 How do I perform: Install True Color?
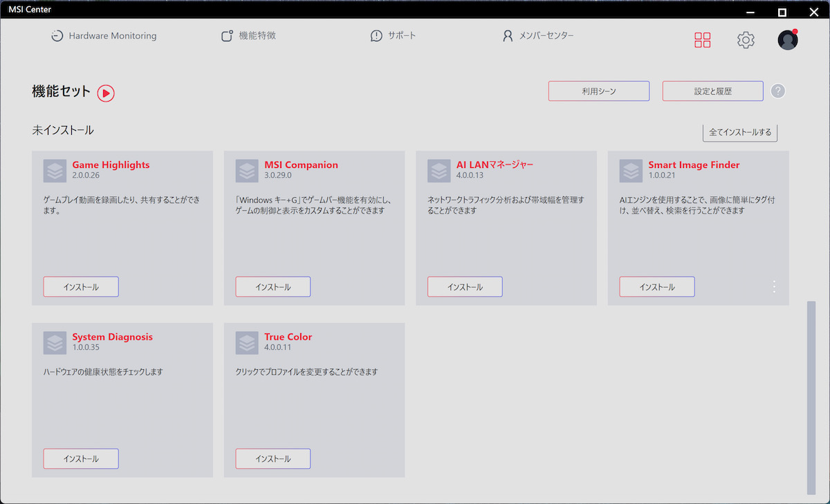[x=273, y=458]
